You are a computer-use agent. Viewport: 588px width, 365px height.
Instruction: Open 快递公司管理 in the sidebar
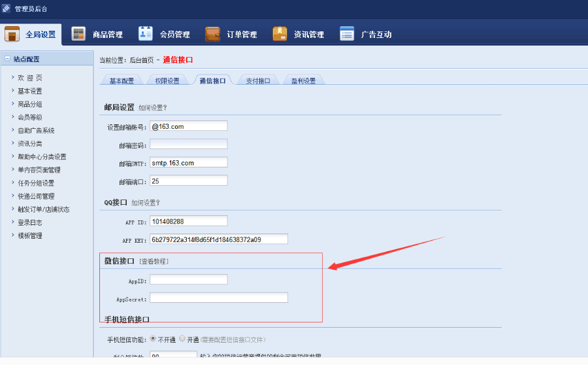coord(36,196)
